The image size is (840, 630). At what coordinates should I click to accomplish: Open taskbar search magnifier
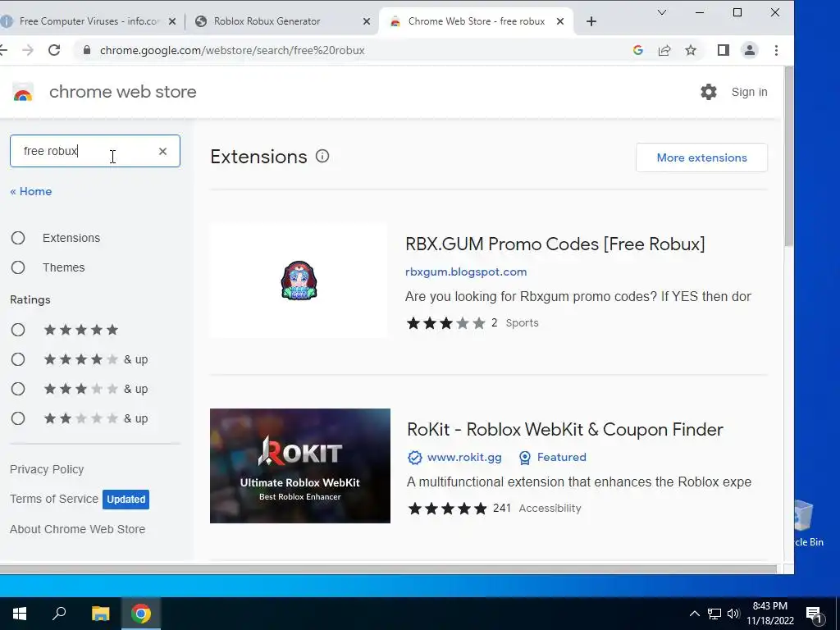point(59,614)
